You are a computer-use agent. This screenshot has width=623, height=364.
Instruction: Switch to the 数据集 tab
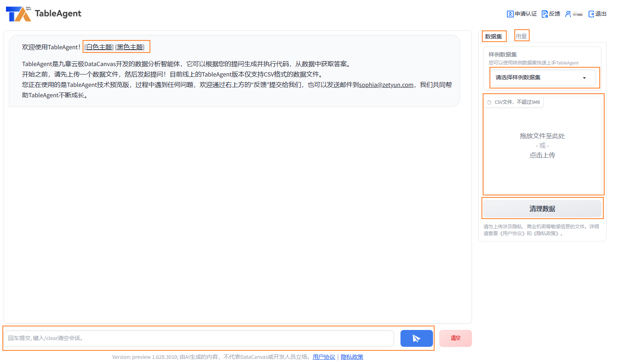point(494,36)
